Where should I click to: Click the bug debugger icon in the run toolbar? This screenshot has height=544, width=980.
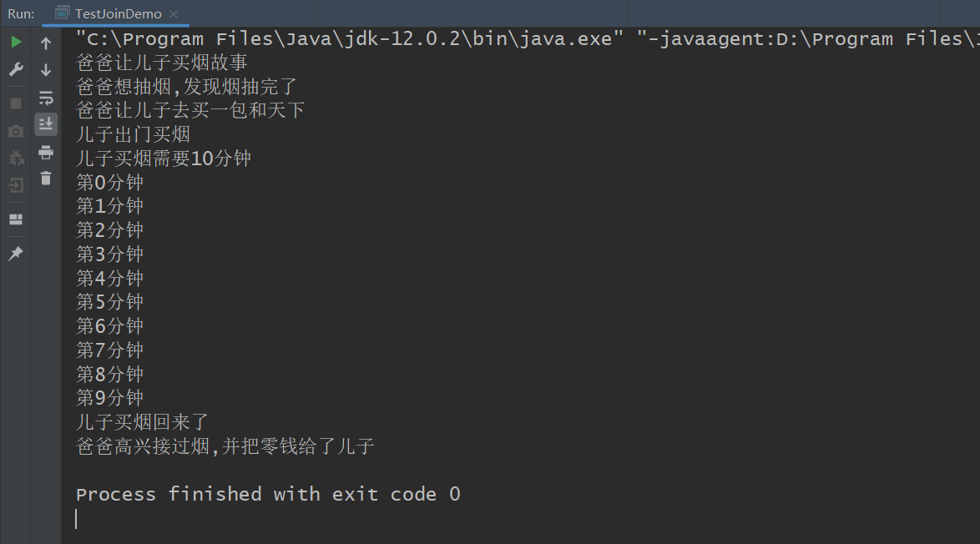(16, 159)
